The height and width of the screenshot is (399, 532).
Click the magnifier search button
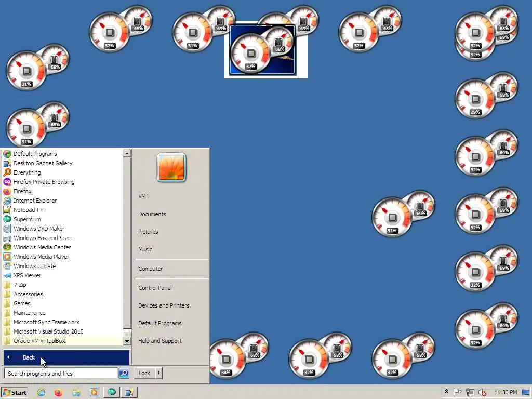(x=124, y=373)
